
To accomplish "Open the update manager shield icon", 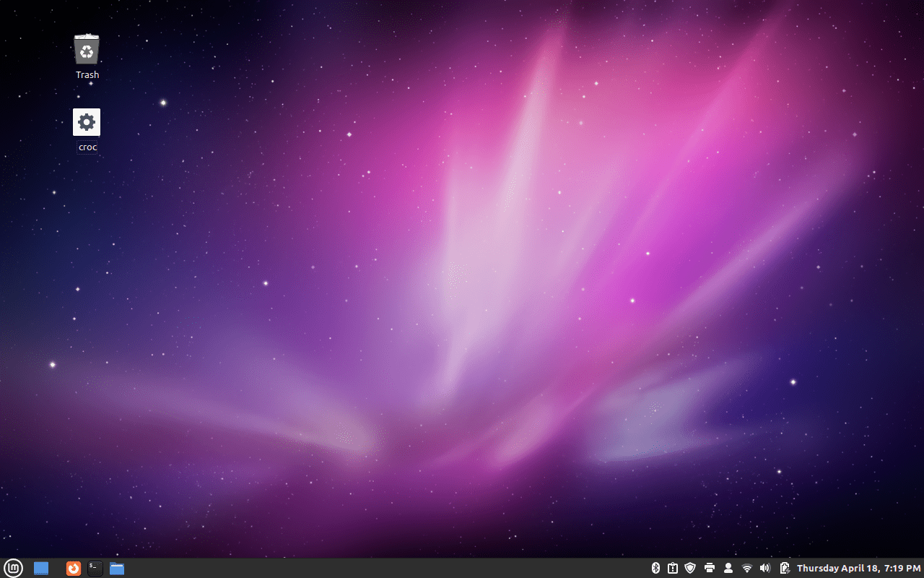I will coord(691,568).
